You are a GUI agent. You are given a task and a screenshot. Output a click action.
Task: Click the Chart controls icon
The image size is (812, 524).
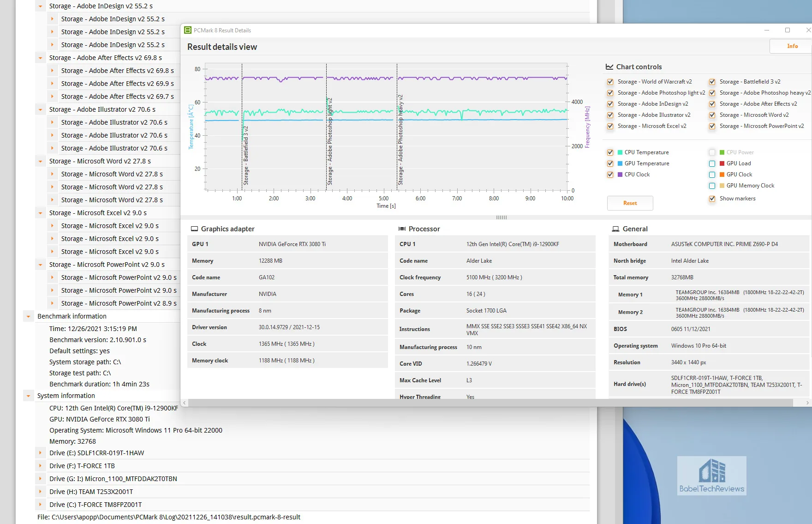point(609,67)
